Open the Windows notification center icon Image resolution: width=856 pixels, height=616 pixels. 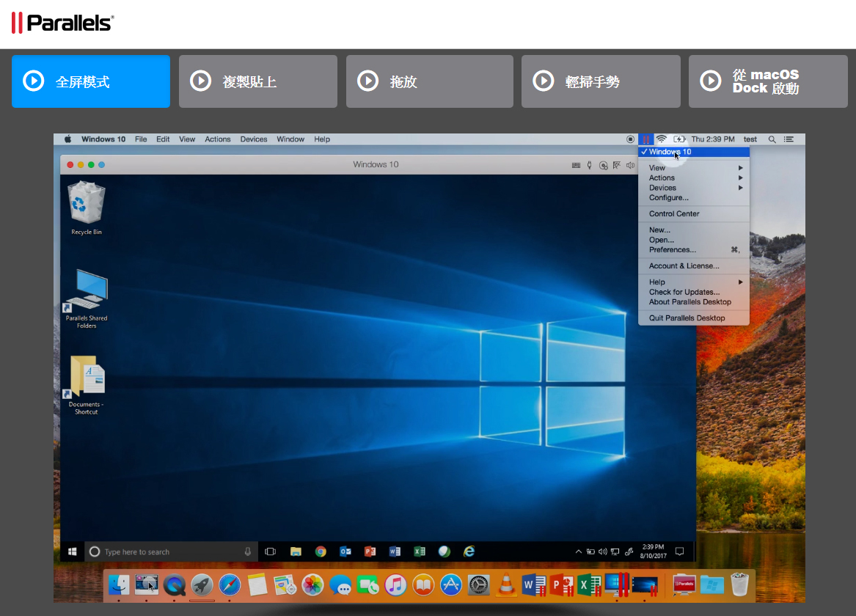679,551
